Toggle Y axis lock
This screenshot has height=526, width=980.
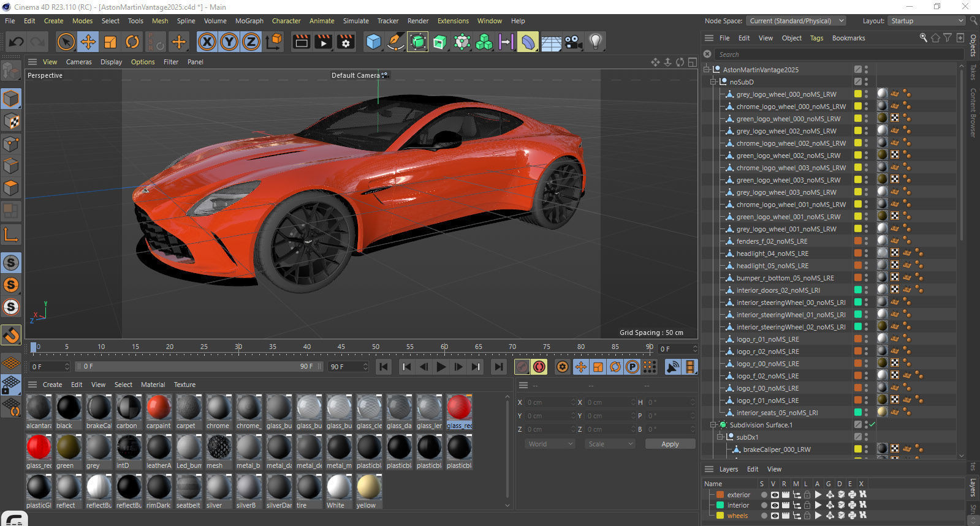tap(229, 42)
